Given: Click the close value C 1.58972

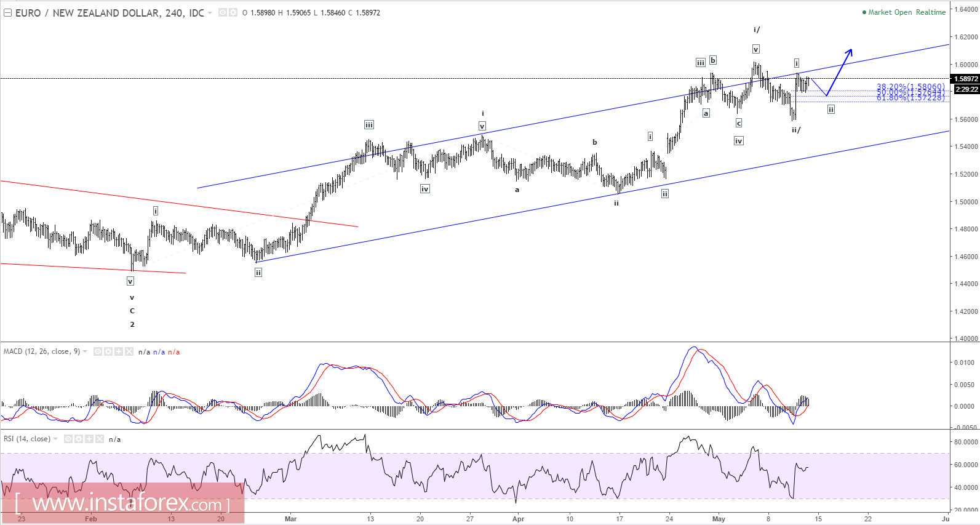Looking at the screenshot, I should pyautogui.click(x=364, y=13).
